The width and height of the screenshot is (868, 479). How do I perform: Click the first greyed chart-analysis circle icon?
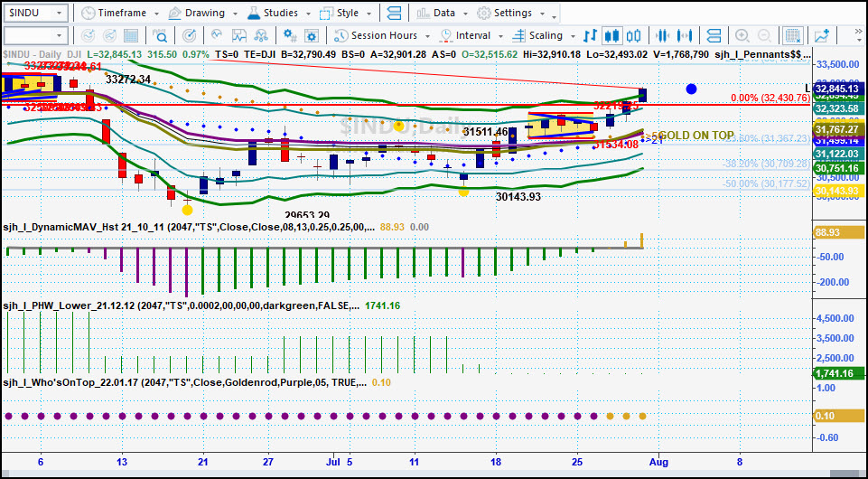click(x=88, y=36)
